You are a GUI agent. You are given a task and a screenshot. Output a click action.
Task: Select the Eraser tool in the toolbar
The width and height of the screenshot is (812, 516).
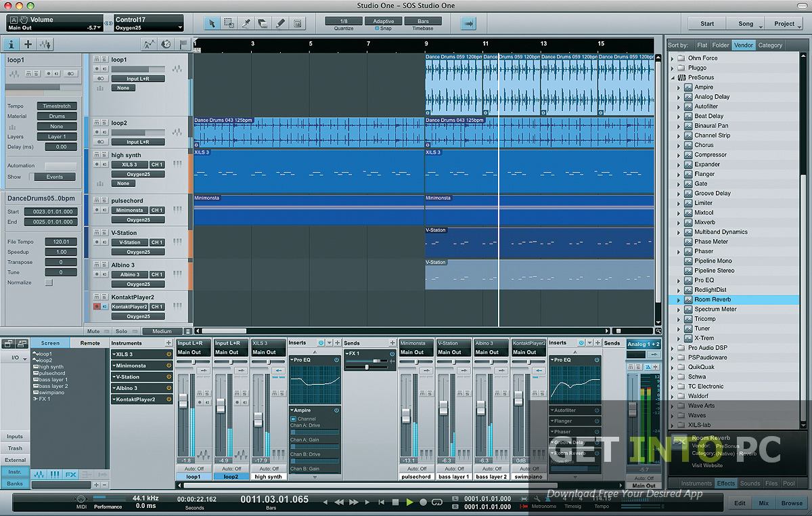click(263, 23)
